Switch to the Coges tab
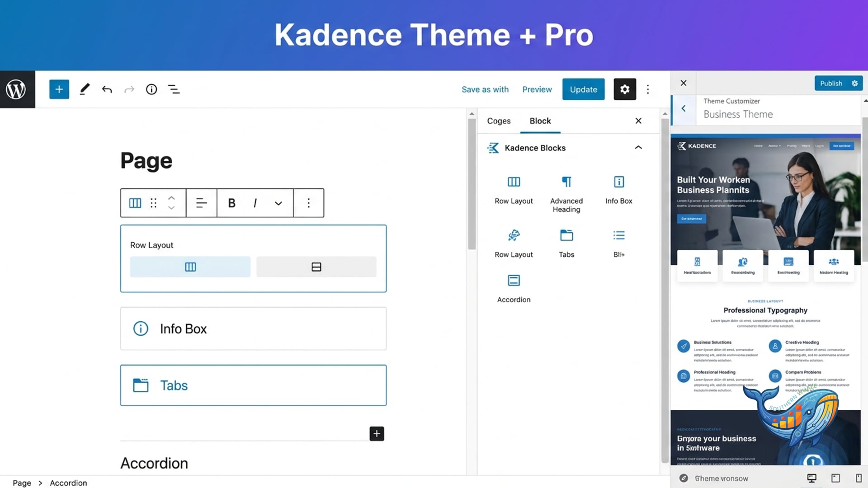 [499, 121]
